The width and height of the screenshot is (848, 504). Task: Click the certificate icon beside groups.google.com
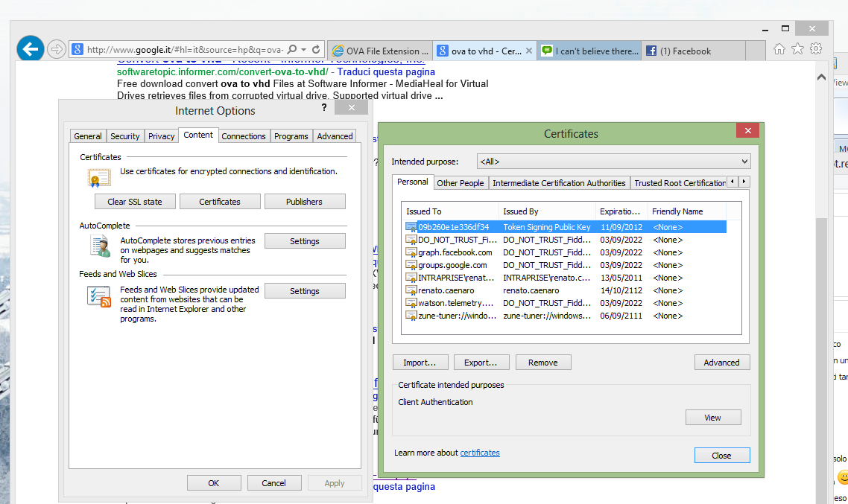[411, 265]
